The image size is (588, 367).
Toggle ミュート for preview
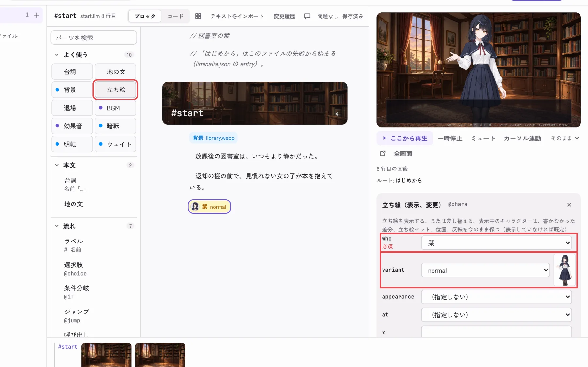tap(483, 138)
